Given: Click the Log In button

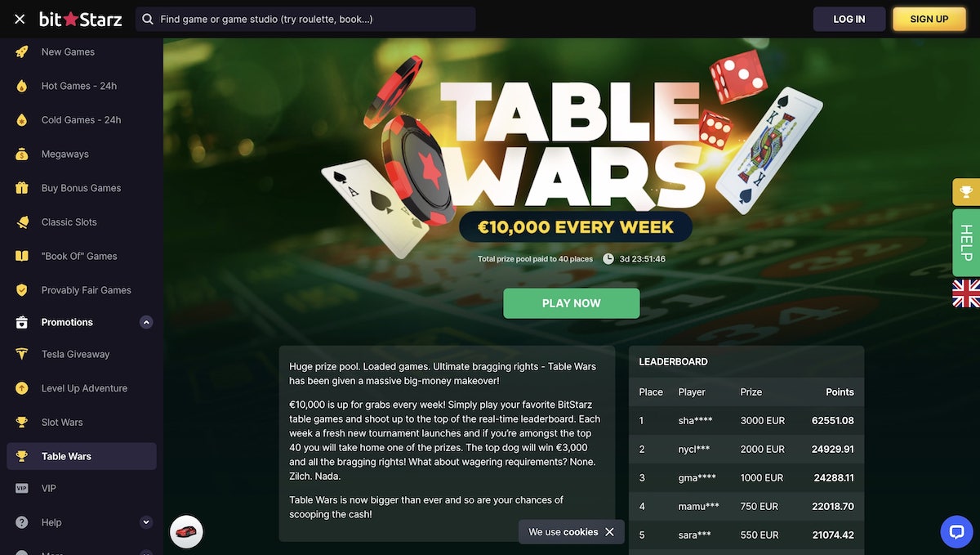Looking at the screenshot, I should (849, 19).
